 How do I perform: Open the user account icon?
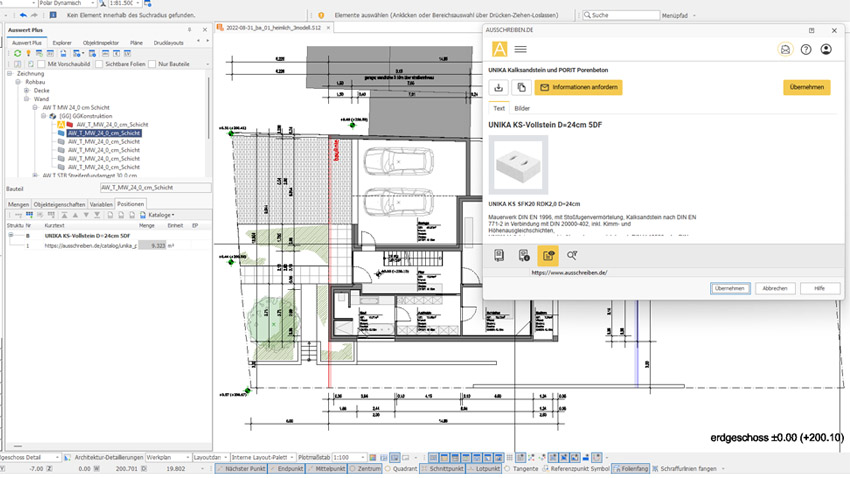[826, 49]
